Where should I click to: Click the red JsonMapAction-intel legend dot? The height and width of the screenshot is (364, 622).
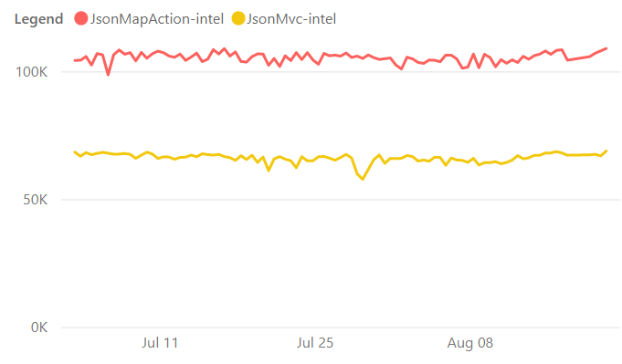tap(81, 18)
